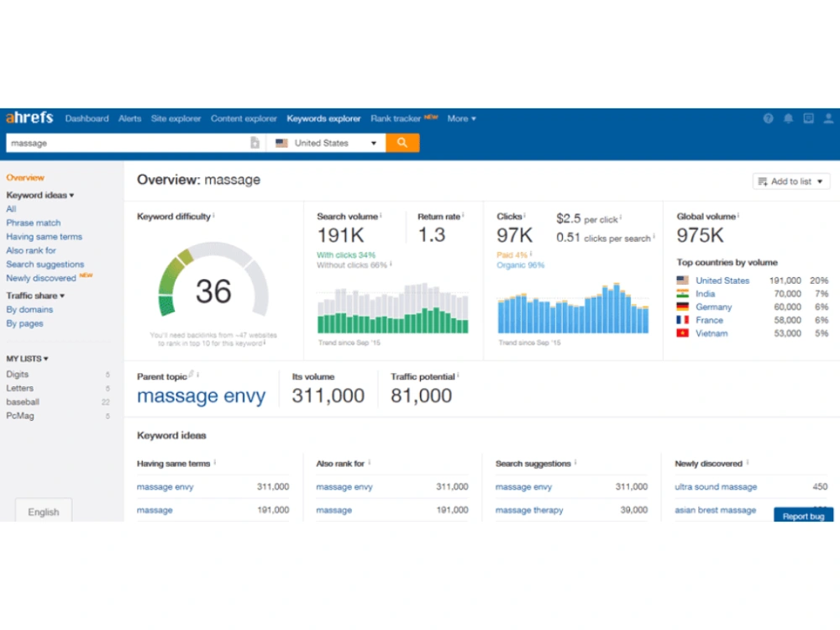Select Keywords explorer in top navigation
Image resolution: width=840 pixels, height=630 pixels.
coord(323,118)
